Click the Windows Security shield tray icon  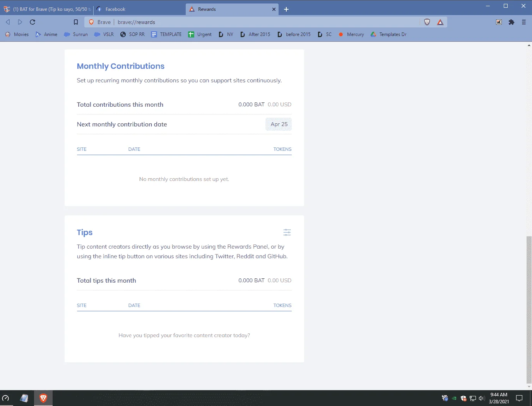464,398
